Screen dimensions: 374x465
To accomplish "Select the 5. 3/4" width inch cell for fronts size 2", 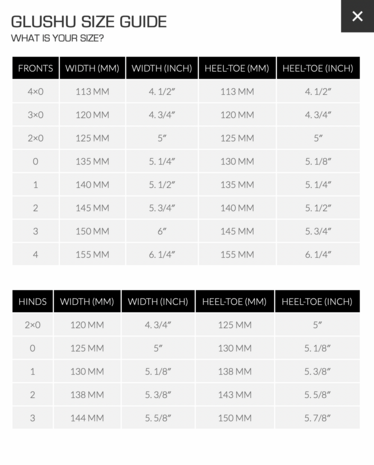I will pyautogui.click(x=162, y=208).
